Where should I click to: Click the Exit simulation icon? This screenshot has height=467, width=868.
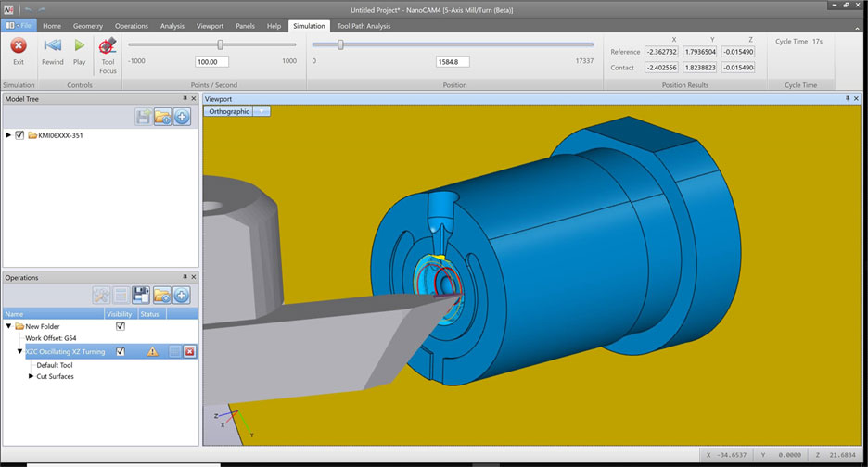[x=18, y=46]
